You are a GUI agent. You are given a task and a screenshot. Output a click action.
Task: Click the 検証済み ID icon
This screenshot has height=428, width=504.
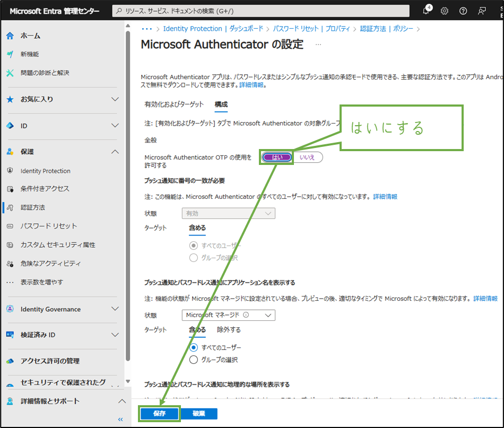point(10,335)
